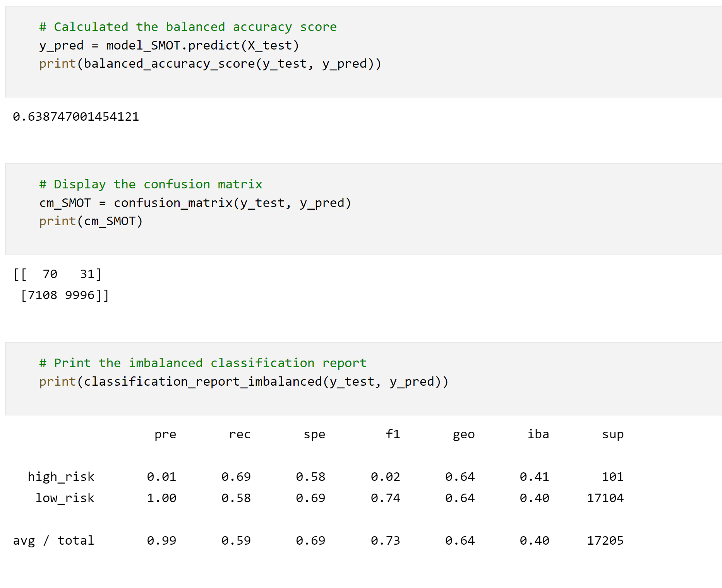Click high_risk iba value 0.41
Screen dimensions: 722x588
point(534,477)
